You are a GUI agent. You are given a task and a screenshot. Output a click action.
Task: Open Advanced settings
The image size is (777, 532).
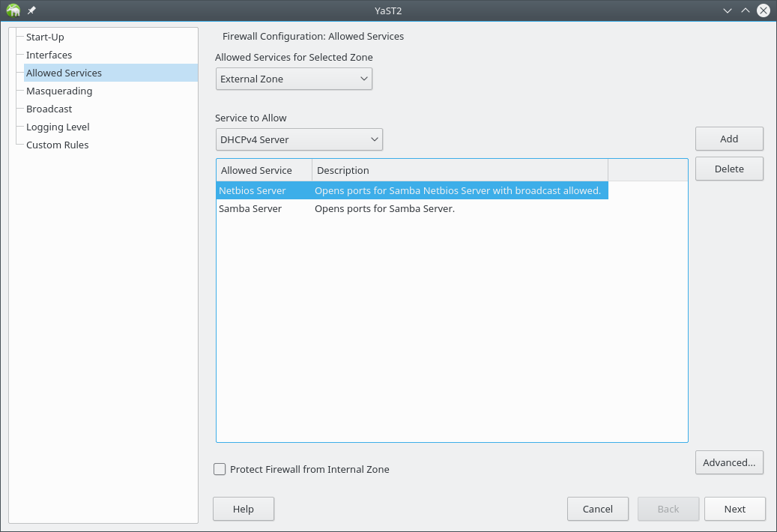729,462
